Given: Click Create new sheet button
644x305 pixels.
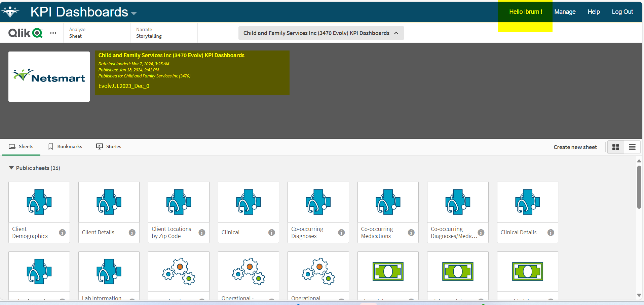Looking at the screenshot, I should (x=575, y=147).
